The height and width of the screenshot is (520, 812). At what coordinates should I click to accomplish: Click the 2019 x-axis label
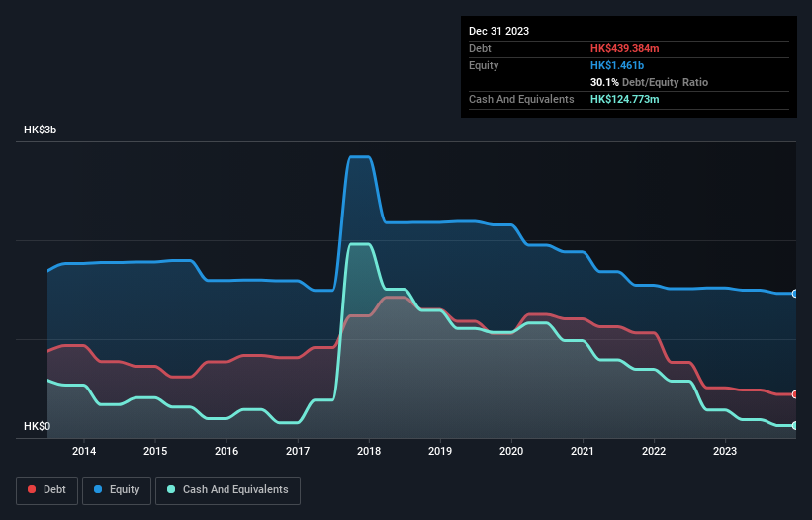(x=440, y=451)
